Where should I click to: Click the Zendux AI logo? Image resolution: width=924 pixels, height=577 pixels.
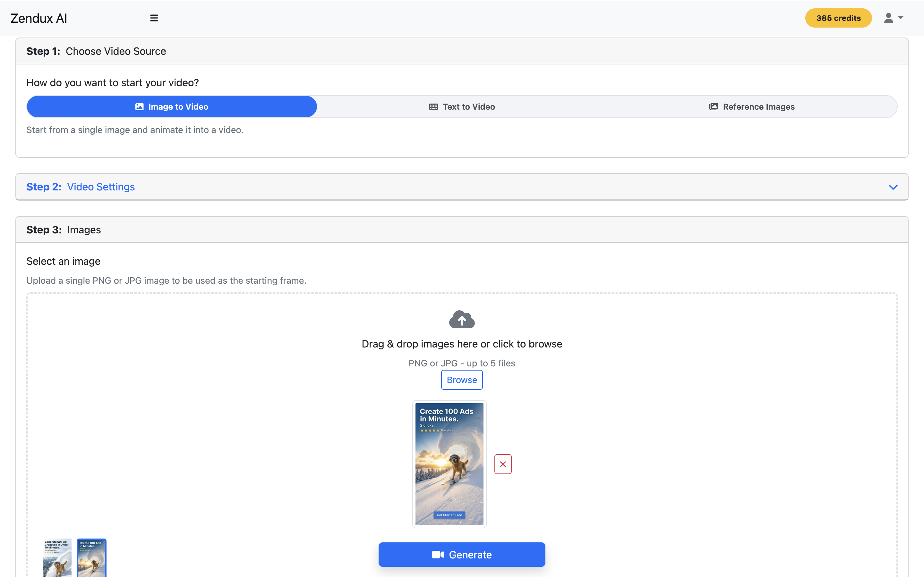(x=38, y=18)
